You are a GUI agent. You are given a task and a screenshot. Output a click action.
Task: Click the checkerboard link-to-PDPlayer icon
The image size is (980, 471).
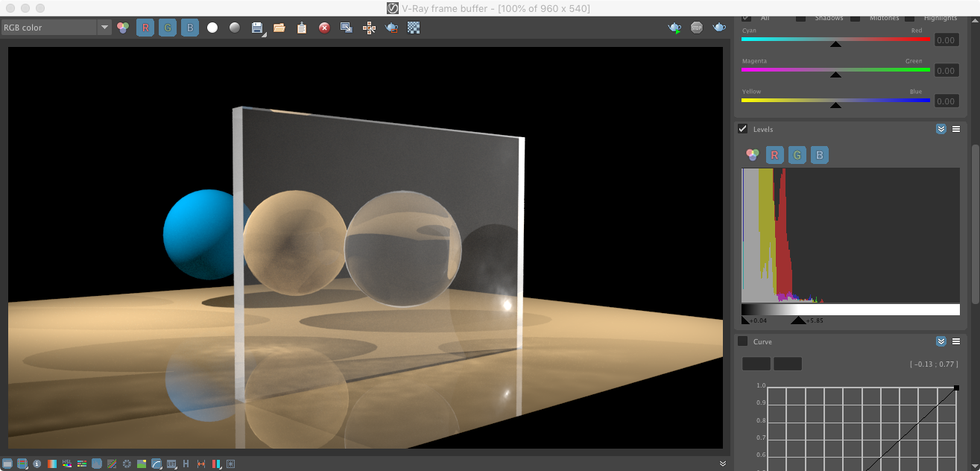click(x=414, y=28)
